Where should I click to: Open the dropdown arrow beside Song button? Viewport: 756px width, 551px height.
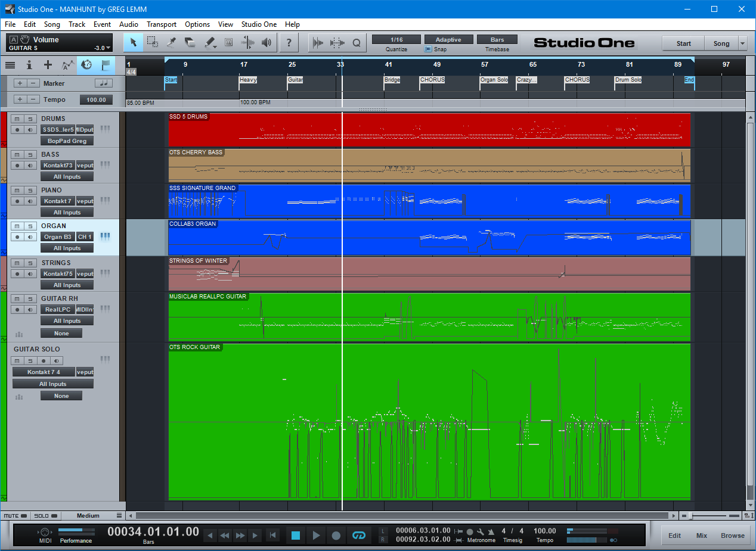[x=742, y=43]
